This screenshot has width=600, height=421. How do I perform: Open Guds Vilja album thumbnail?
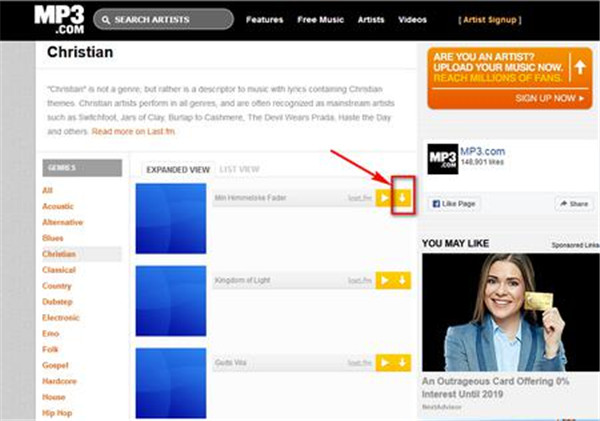[171, 383]
